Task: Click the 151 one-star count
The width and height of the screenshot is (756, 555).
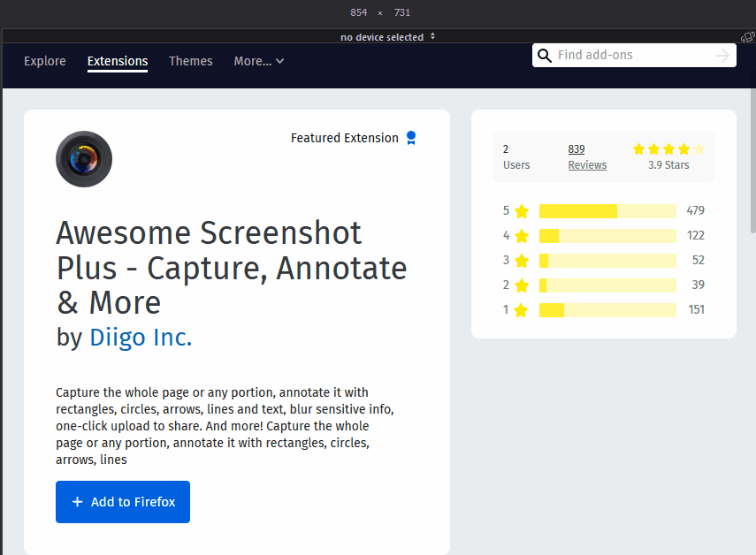Action: click(696, 310)
